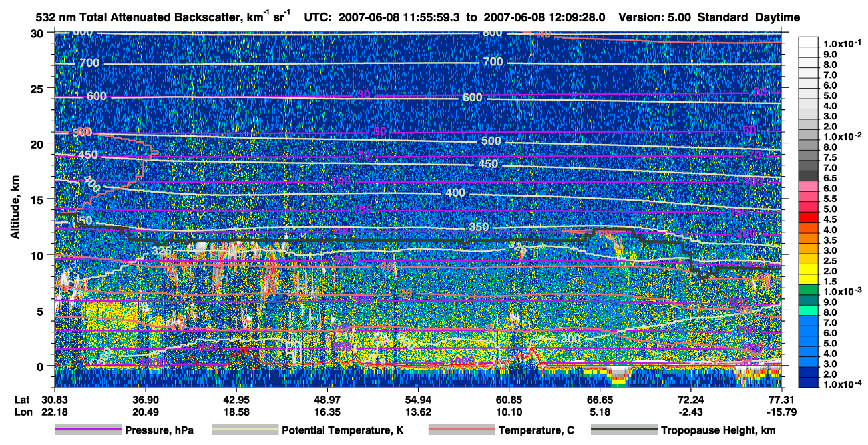Click colorbar label '4.5'
The width and height of the screenshot is (868, 445).
829,219
